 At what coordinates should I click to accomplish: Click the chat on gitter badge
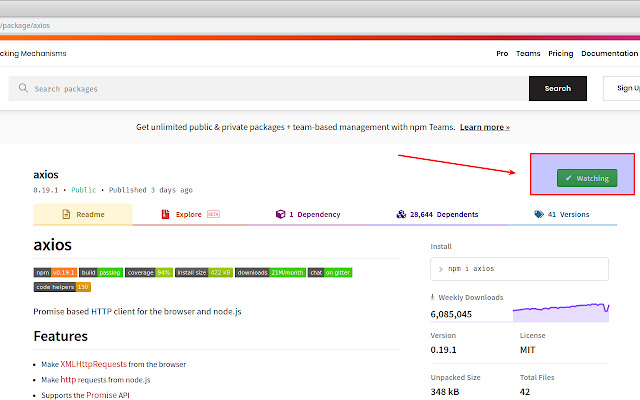(330, 272)
